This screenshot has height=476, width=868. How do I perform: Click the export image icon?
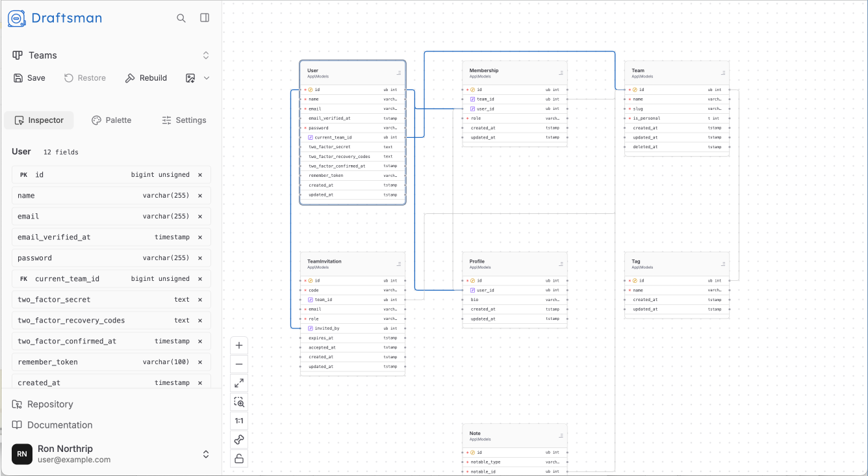tap(190, 78)
